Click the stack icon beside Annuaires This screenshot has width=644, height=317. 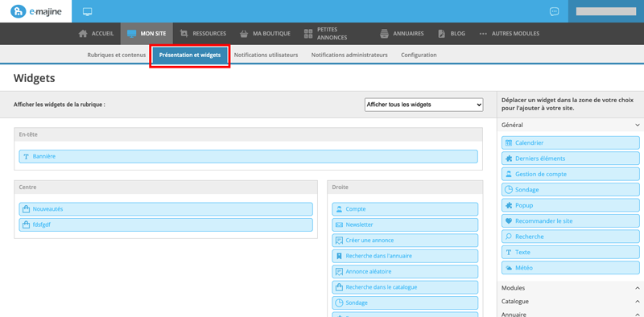[x=384, y=34]
